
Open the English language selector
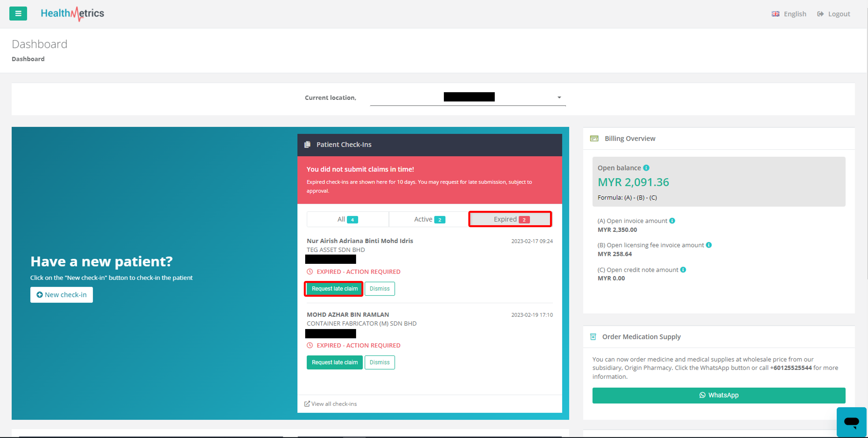(x=789, y=14)
